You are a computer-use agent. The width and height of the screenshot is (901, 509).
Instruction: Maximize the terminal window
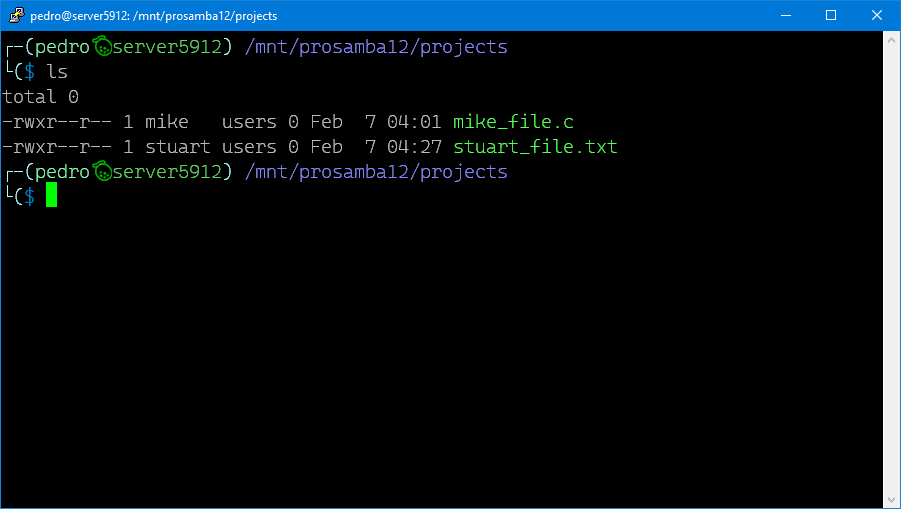(831, 15)
